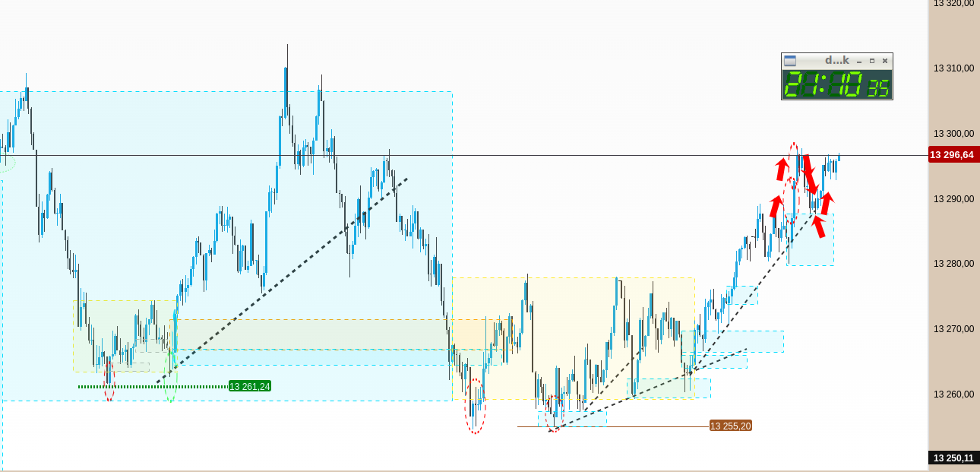Image resolution: width=980 pixels, height=472 pixels.
Task: Select the red current price label 13 296,64
Action: 954,155
